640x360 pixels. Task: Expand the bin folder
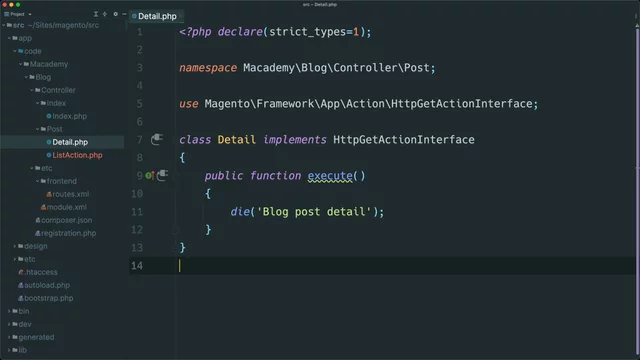tap(9, 311)
